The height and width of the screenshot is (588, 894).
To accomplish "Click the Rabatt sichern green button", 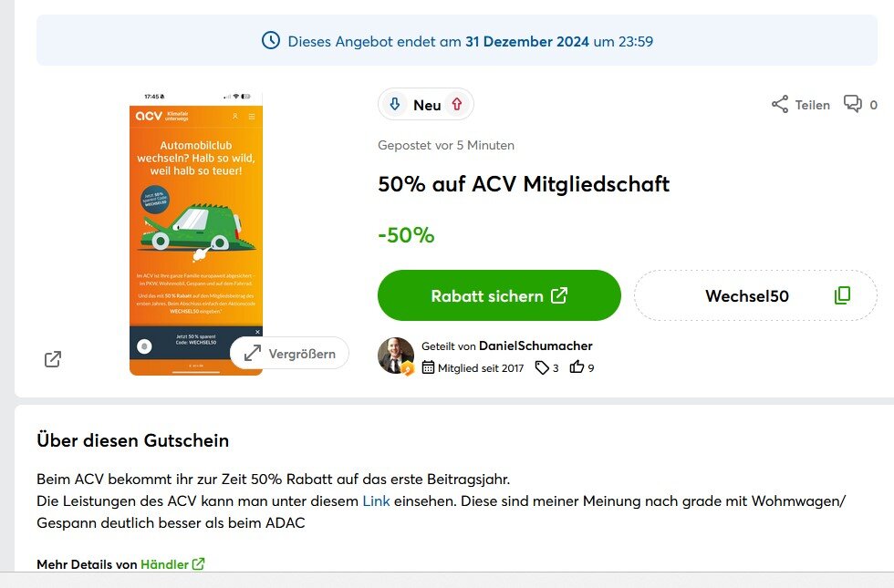I will tap(499, 295).
